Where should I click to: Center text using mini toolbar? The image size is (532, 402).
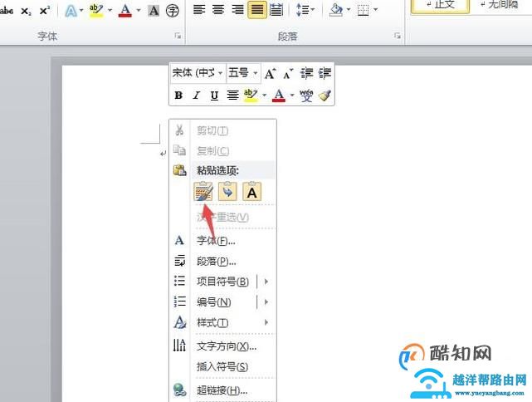(232, 96)
